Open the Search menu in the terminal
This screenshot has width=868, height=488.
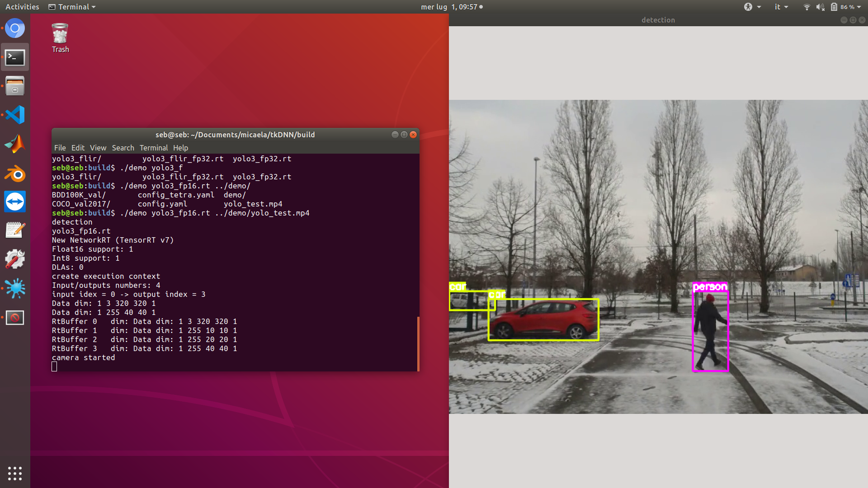[x=123, y=148]
